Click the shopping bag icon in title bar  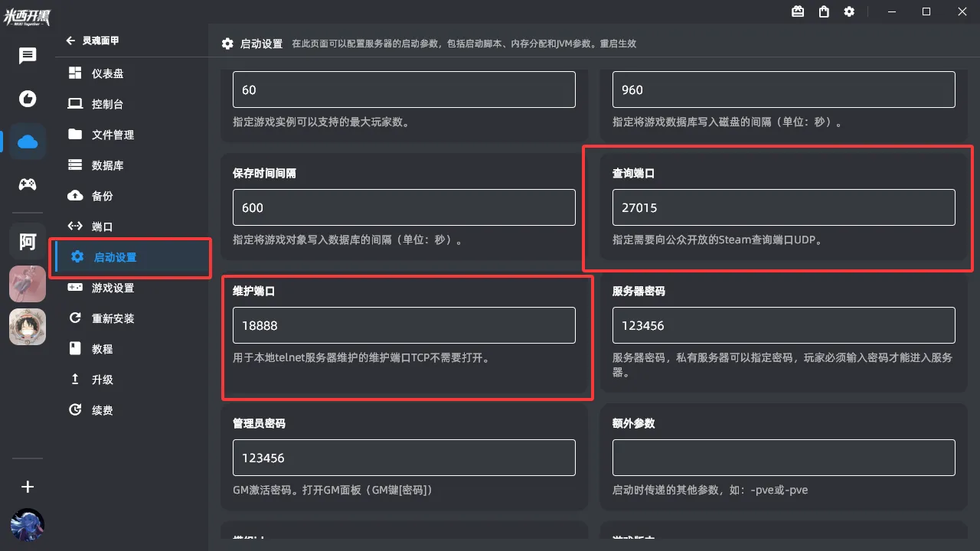coord(824,11)
